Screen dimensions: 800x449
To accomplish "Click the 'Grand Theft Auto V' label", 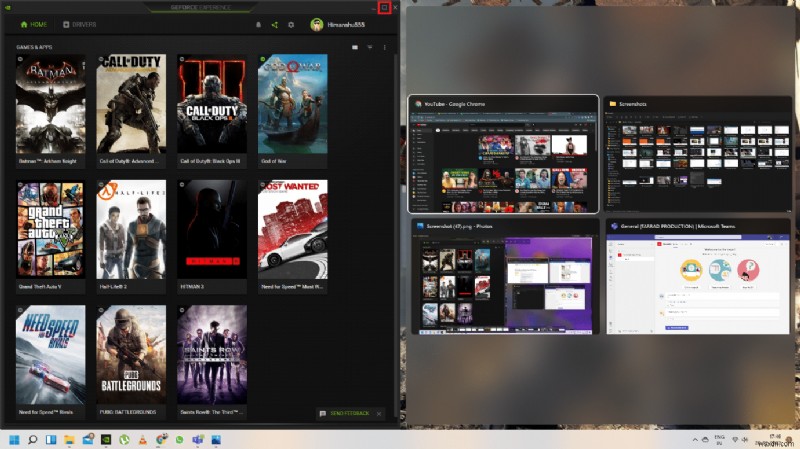I will [x=40, y=287].
